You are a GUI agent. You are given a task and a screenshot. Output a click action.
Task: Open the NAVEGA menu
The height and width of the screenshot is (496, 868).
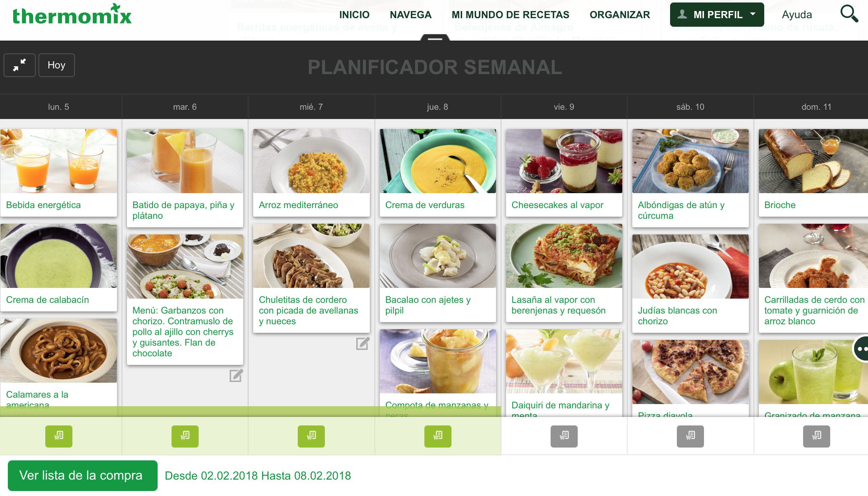click(410, 15)
